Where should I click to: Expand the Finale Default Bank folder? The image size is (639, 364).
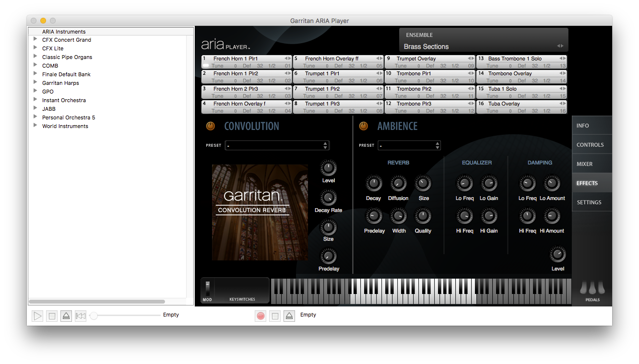pyautogui.click(x=35, y=74)
